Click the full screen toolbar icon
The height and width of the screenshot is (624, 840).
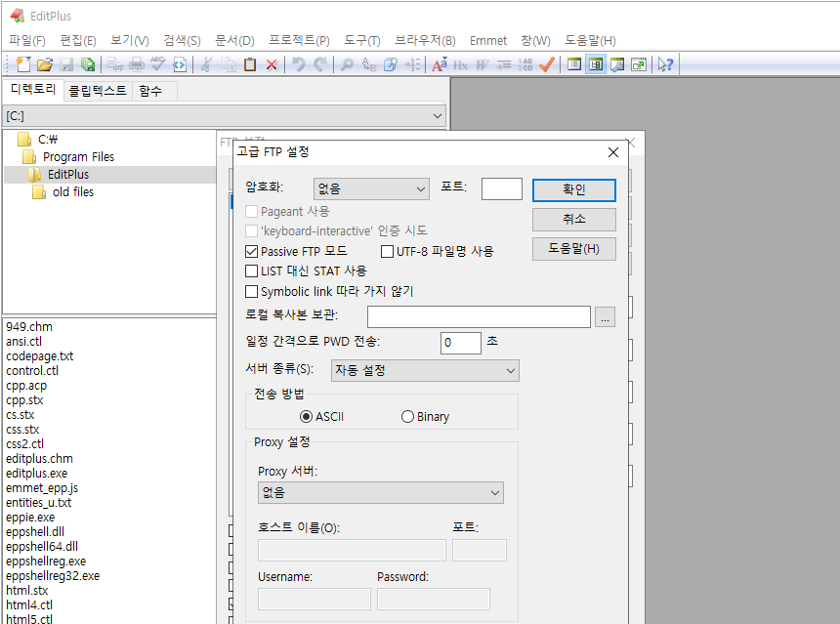[639, 64]
